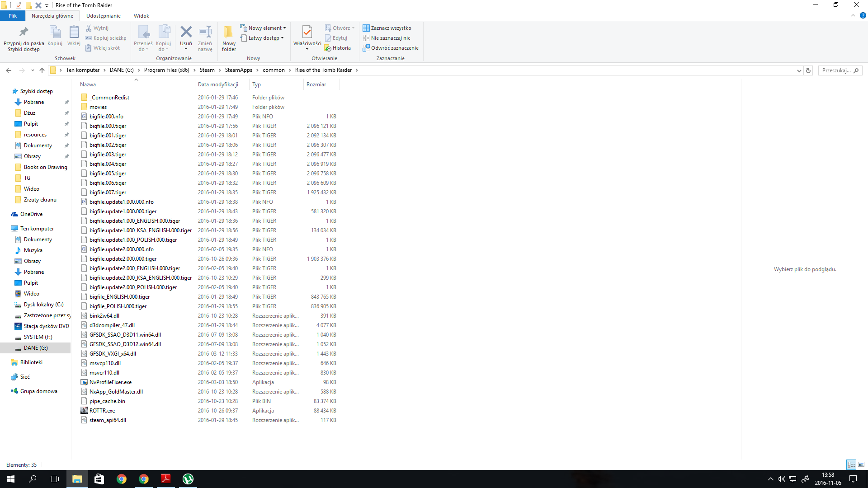Click the Usuń delete X icon
This screenshot has width=868, height=488.
click(186, 32)
